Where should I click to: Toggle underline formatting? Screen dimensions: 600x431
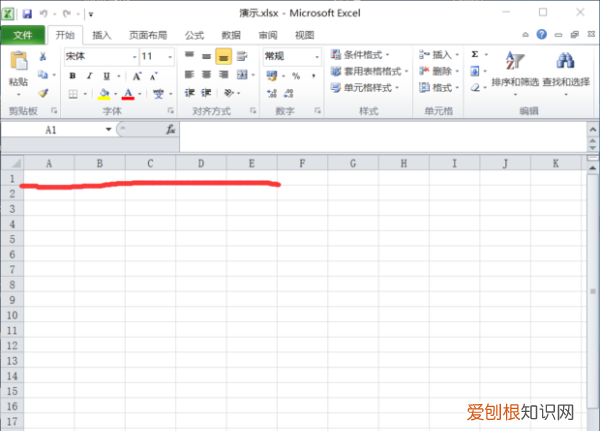coord(107,76)
